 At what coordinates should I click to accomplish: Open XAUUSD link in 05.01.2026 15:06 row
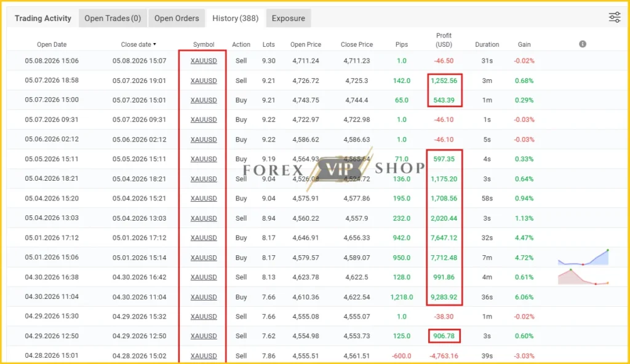(x=204, y=258)
